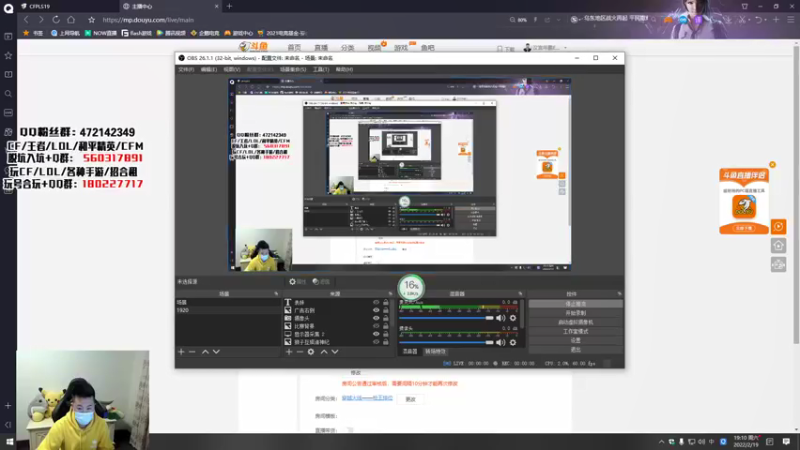The height and width of the screenshot is (450, 800).
Task: Enable 工作室模式 studio mode
Action: coord(576,331)
